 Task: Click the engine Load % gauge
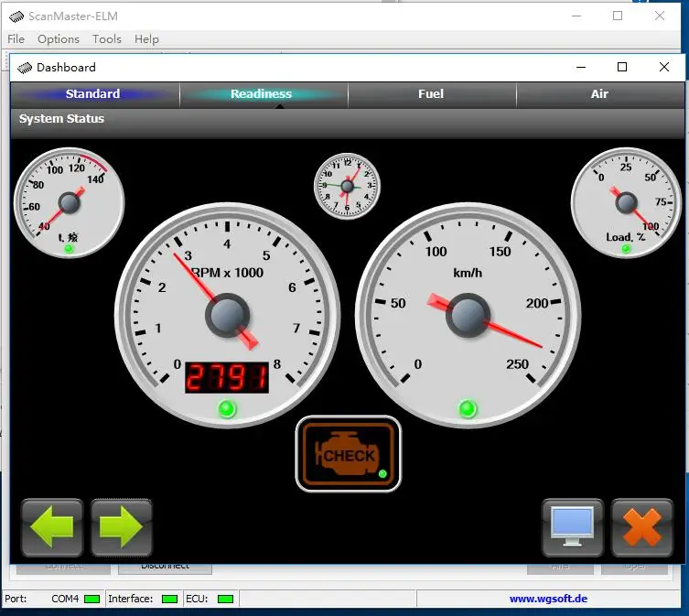[626, 202]
